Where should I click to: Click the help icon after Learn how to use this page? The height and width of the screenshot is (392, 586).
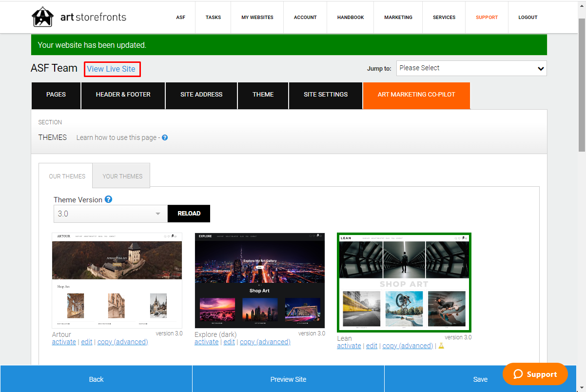coord(165,137)
